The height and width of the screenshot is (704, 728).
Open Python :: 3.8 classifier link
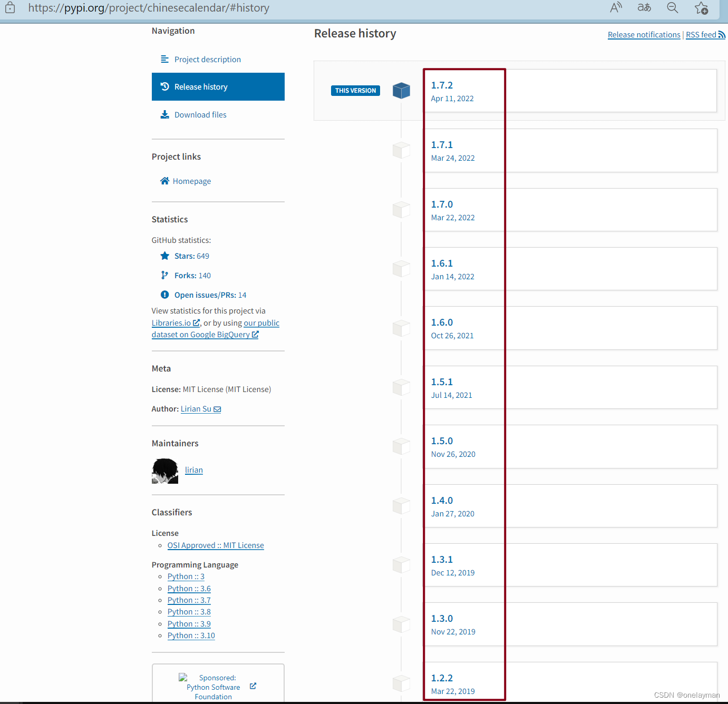click(x=189, y=612)
